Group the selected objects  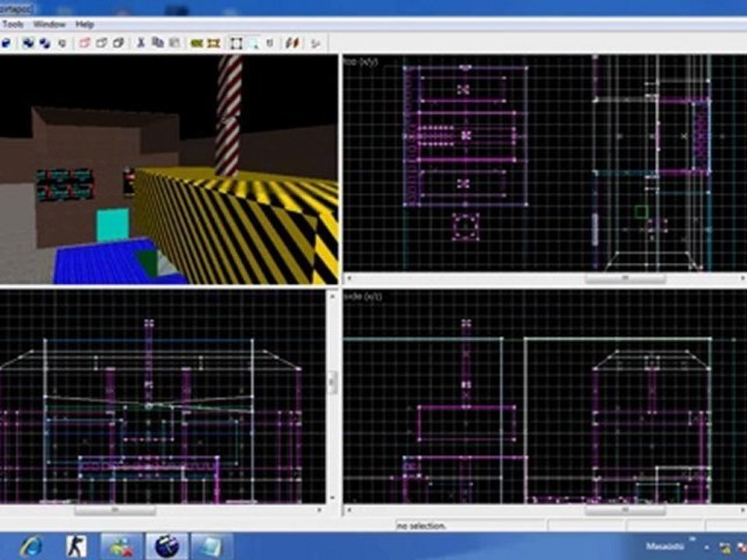coord(29,44)
